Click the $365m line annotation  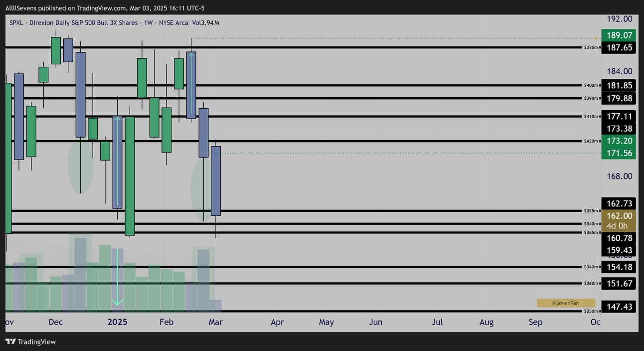point(590,232)
